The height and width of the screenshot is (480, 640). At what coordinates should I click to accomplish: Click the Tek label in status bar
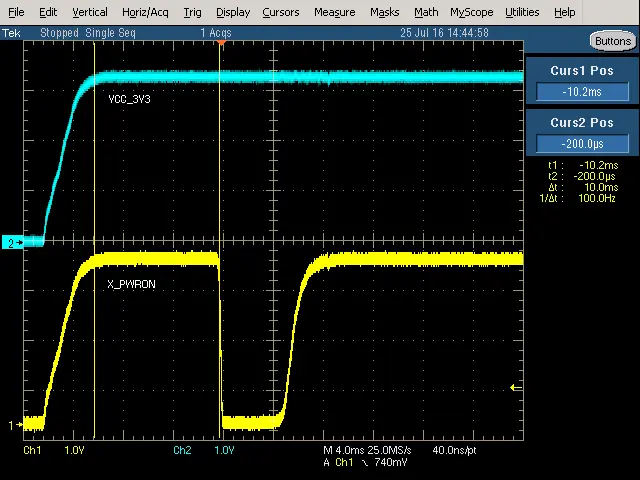(11, 33)
